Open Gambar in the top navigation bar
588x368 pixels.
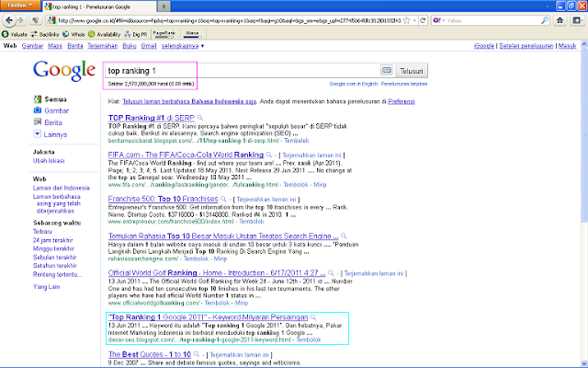32,46
